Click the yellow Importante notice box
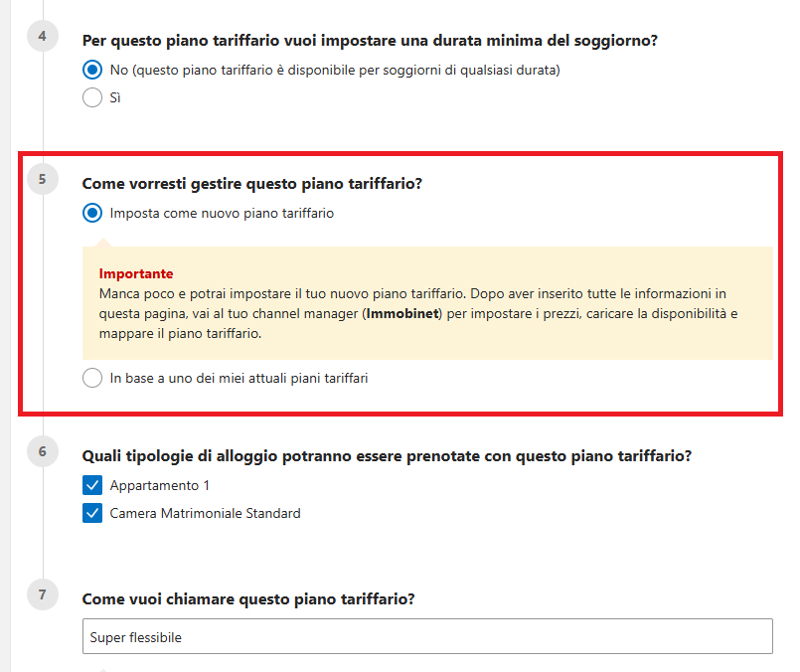 [427, 303]
